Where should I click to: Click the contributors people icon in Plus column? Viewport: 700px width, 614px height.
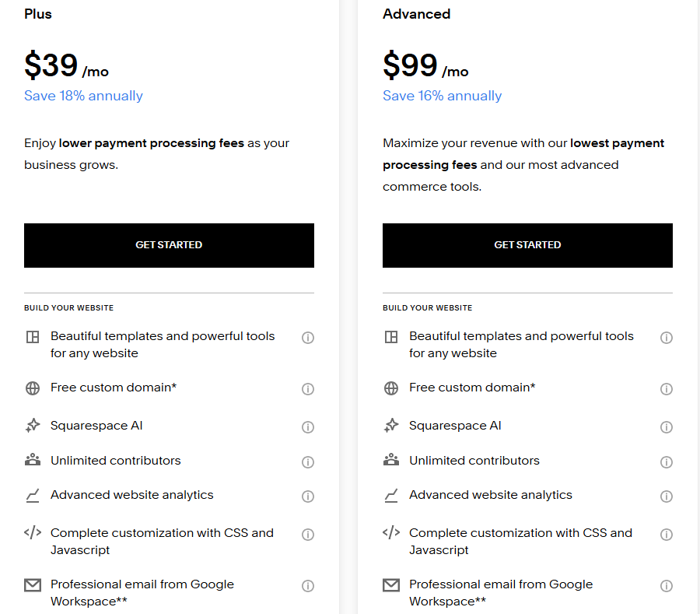pos(32,461)
